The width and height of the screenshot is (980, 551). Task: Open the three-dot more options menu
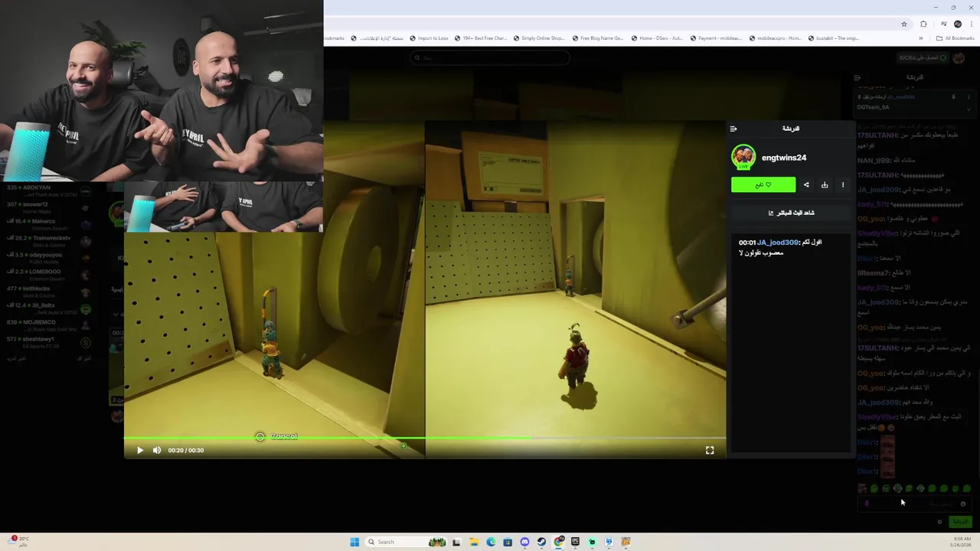coord(843,184)
